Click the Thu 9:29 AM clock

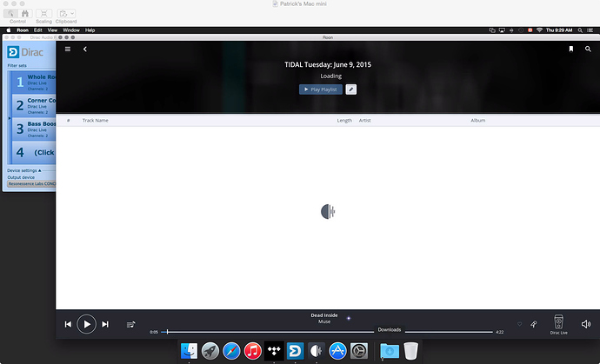559,30
